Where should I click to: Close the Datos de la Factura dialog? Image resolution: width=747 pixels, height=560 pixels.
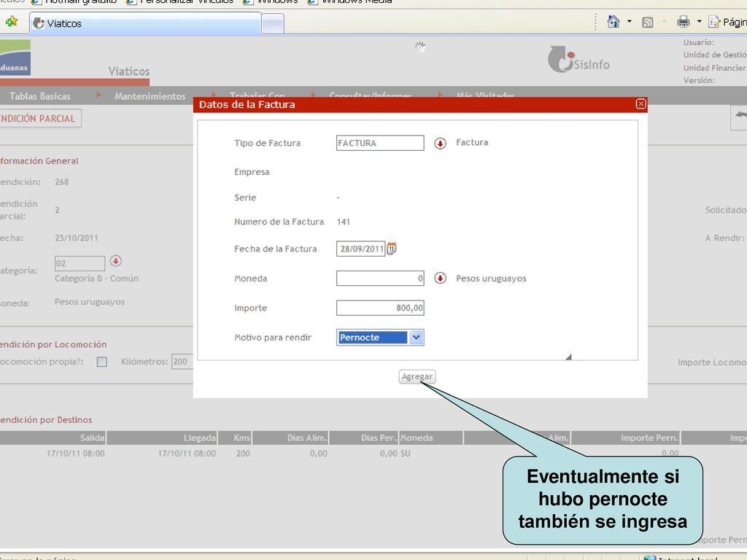coord(640,104)
